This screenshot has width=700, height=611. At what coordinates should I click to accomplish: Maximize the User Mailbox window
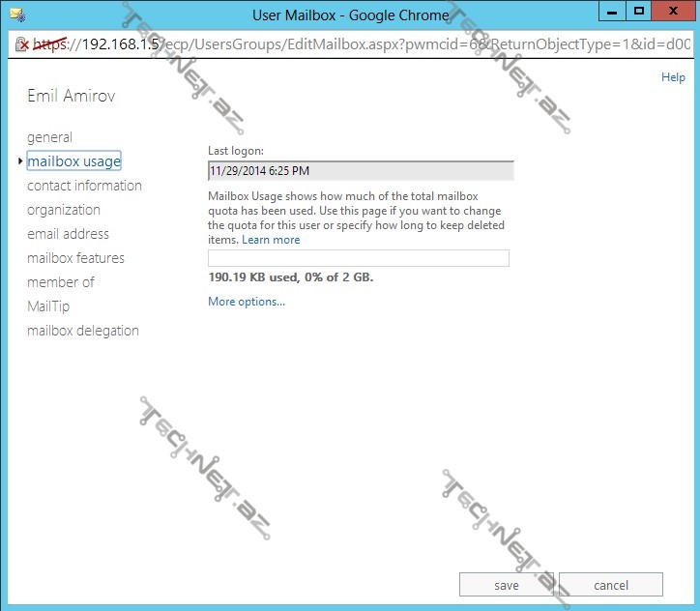(x=639, y=12)
